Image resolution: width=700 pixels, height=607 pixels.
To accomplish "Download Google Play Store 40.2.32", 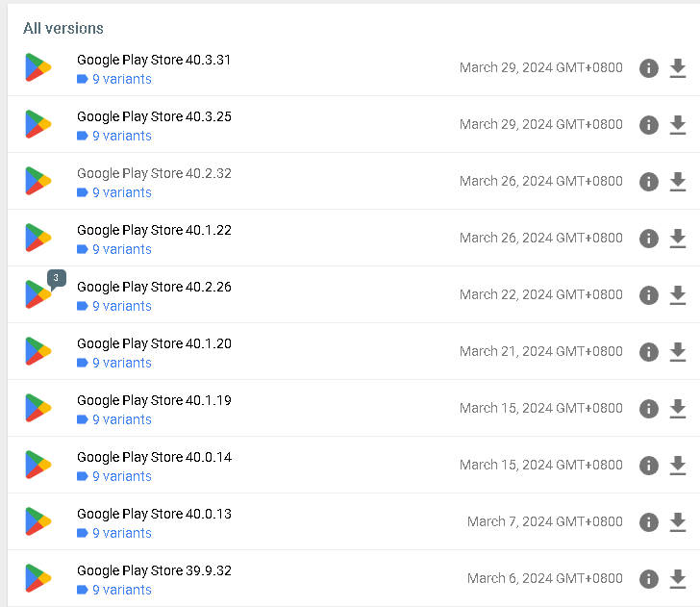I will coord(677,182).
